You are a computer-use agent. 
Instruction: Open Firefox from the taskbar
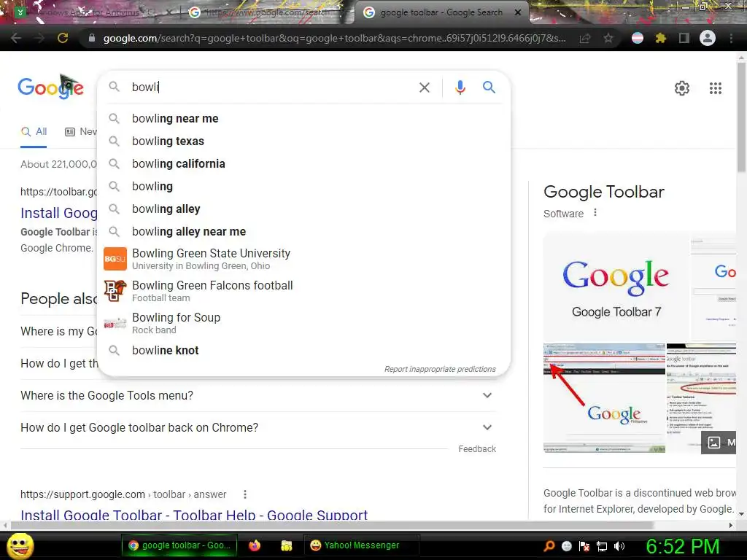pos(255,545)
